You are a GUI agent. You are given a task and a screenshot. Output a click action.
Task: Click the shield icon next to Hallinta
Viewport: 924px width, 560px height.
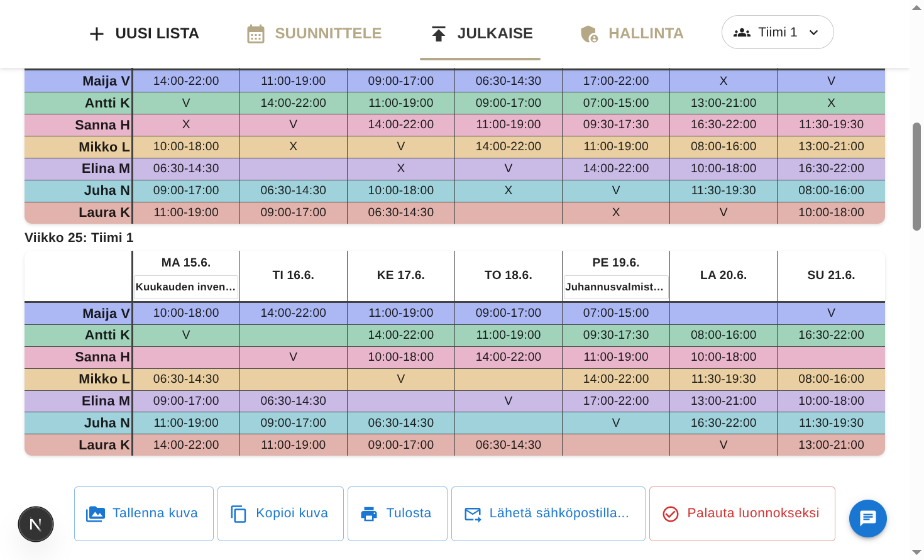589,34
